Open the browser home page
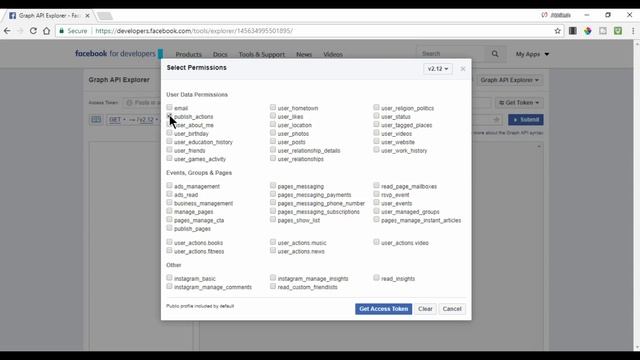This screenshot has width=640, height=360. click(47, 31)
